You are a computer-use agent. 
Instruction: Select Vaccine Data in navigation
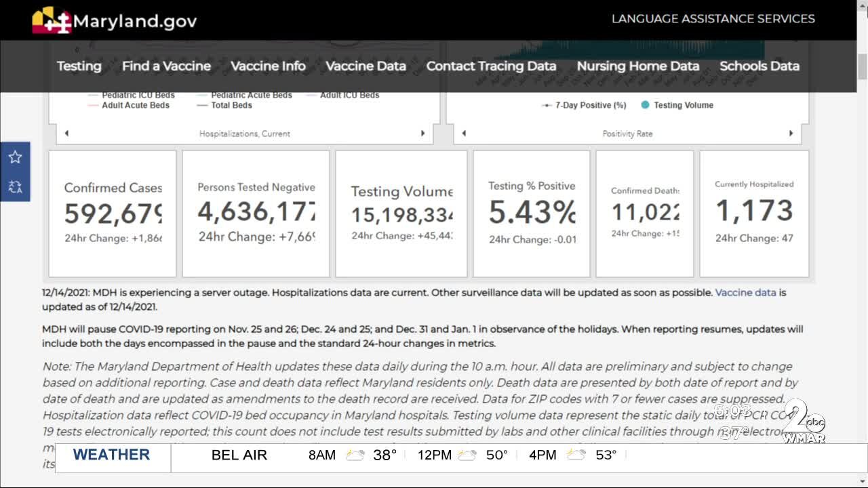point(366,66)
